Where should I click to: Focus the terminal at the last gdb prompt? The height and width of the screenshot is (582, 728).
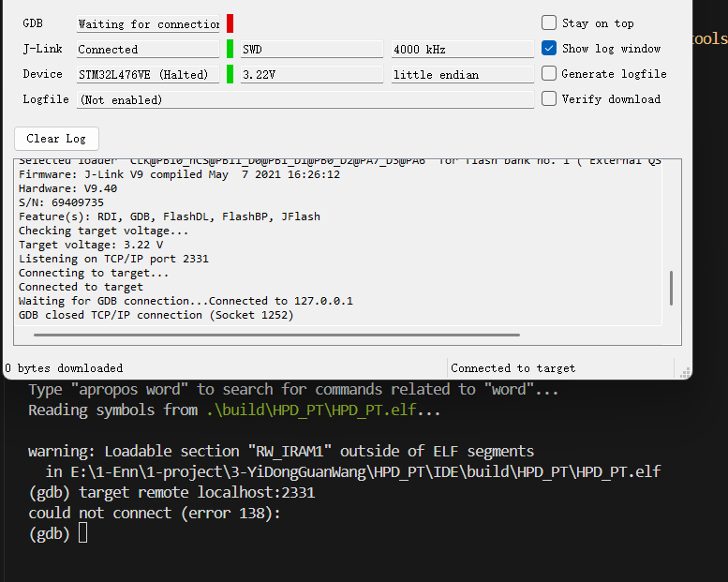(x=83, y=533)
